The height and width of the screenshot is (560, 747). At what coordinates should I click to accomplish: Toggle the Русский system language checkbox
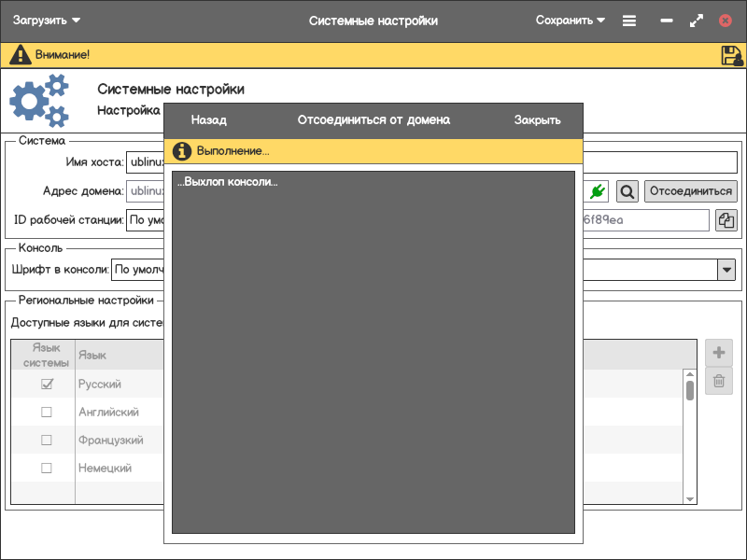coord(47,385)
